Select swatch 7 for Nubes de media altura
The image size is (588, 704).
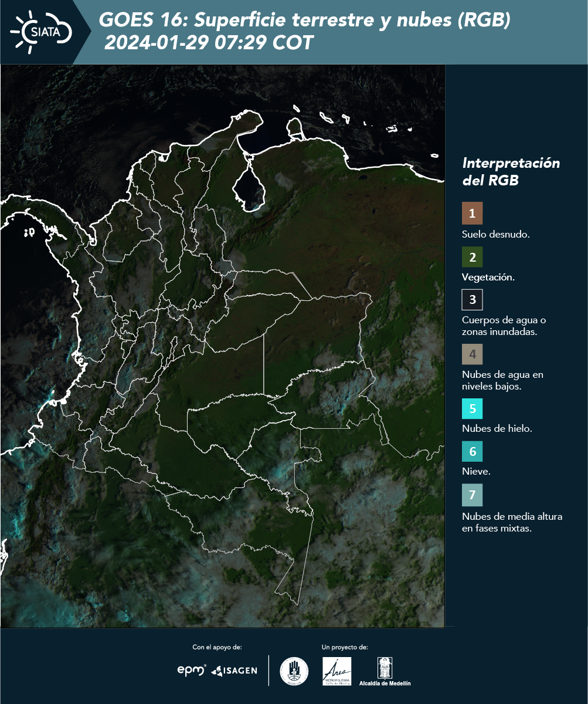coord(472,495)
